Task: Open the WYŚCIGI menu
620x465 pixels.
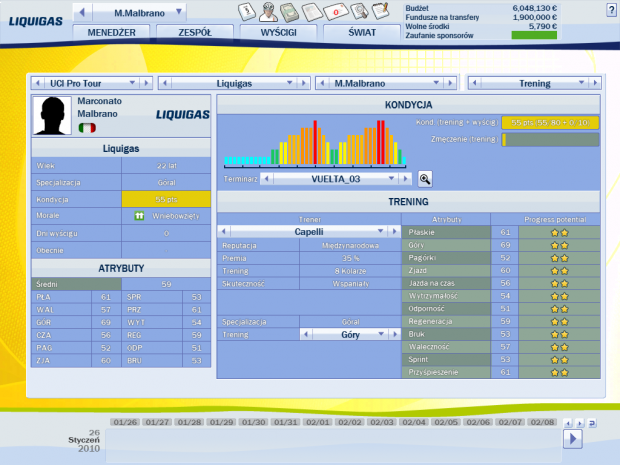Action: [278, 32]
